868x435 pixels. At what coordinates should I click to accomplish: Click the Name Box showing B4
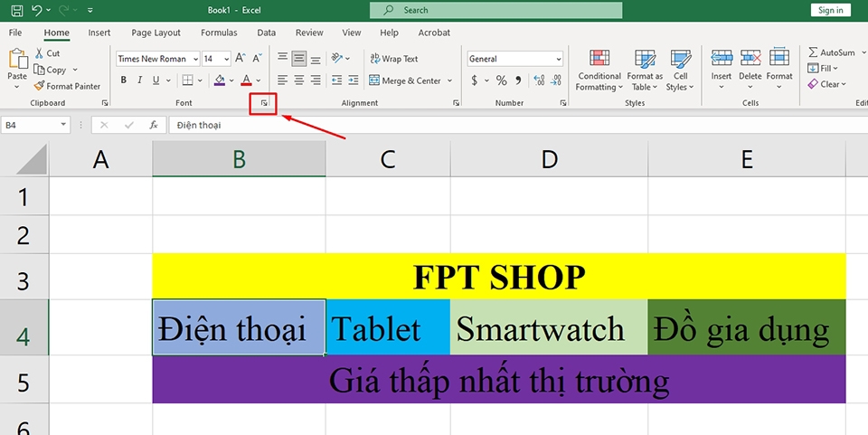point(35,125)
